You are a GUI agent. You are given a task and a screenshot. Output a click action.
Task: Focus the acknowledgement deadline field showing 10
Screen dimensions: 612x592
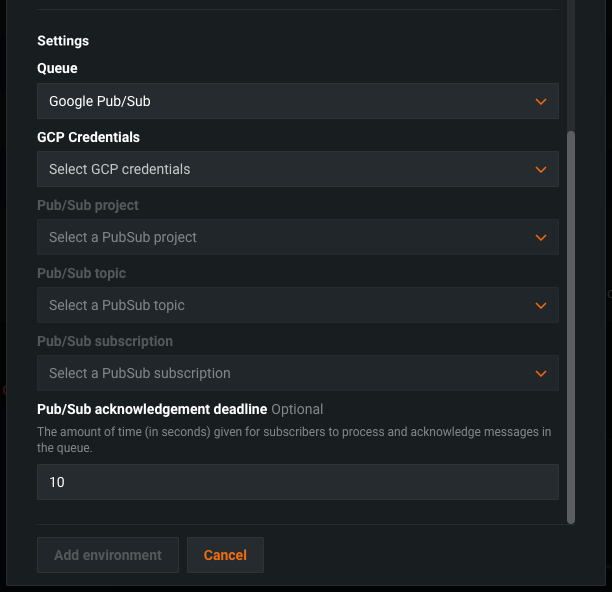(x=297, y=482)
